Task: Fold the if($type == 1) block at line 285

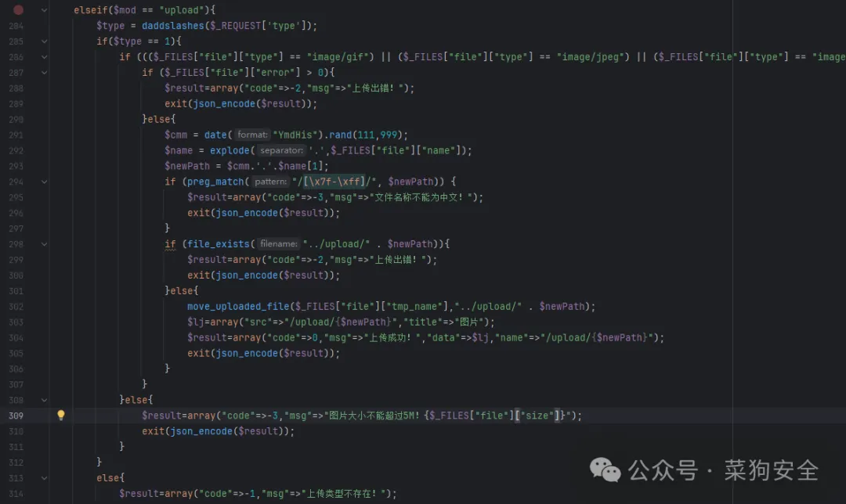Action: [44, 41]
